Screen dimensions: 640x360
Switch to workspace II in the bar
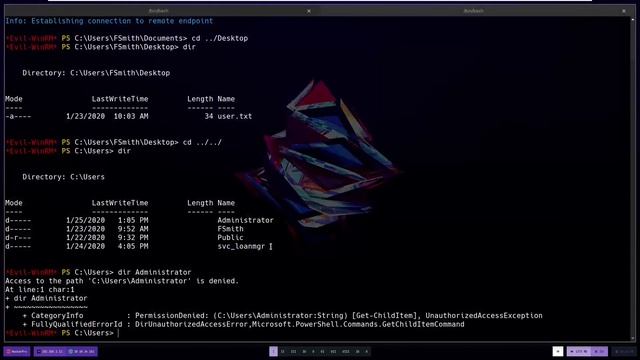[x=282, y=351]
